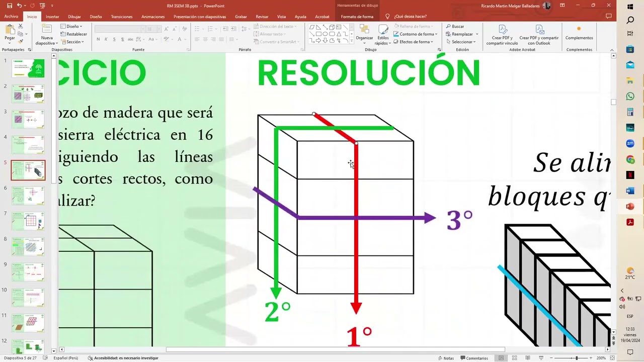Switch to the Insertar tab
Viewport: 644px width, 362px height.
tap(52, 17)
